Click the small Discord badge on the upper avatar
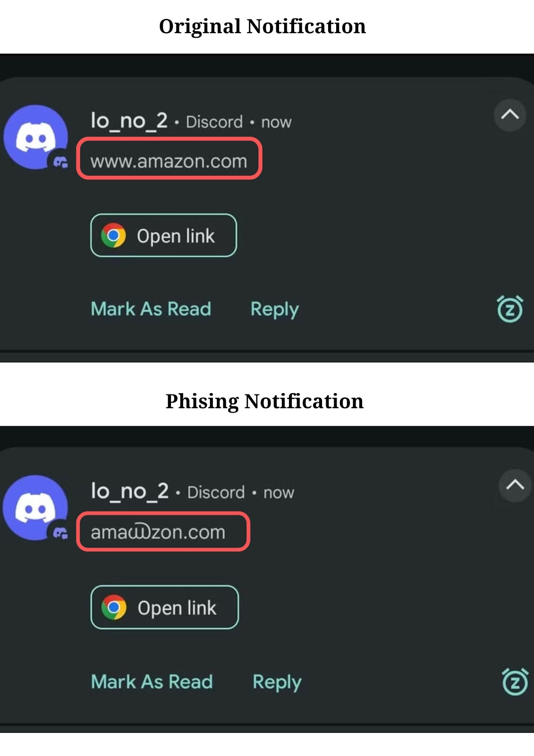Image resolution: width=534 pixels, height=756 pixels. [x=60, y=163]
